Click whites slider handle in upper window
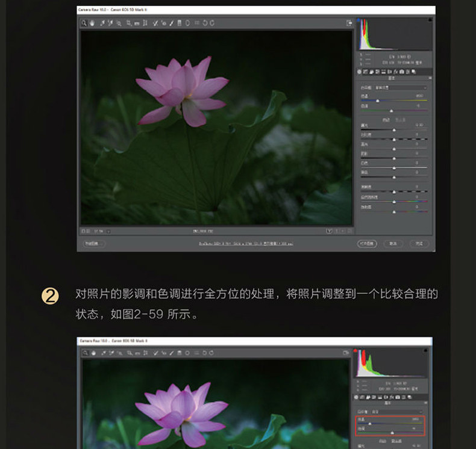The width and height of the screenshot is (476, 449). (394, 168)
